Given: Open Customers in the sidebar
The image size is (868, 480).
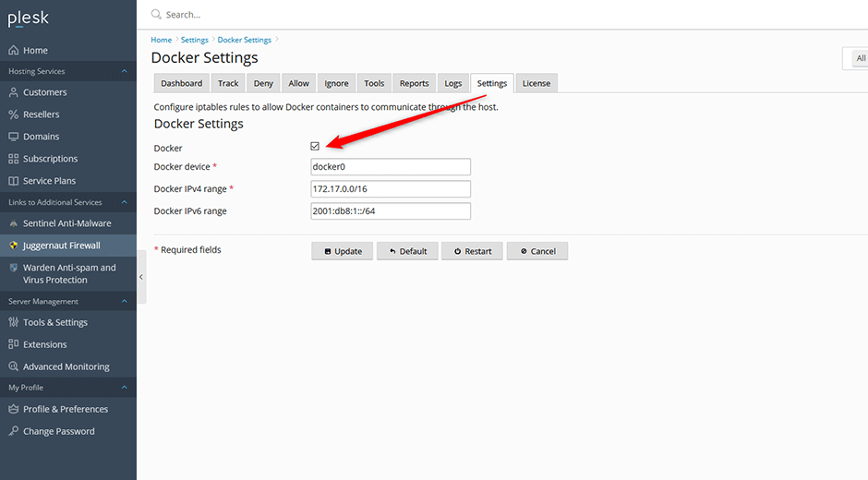Looking at the screenshot, I should 68,92.
